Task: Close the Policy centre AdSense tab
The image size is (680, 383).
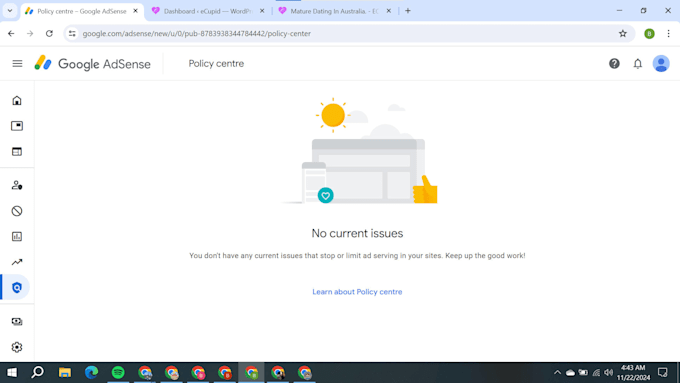Action: pos(135,11)
